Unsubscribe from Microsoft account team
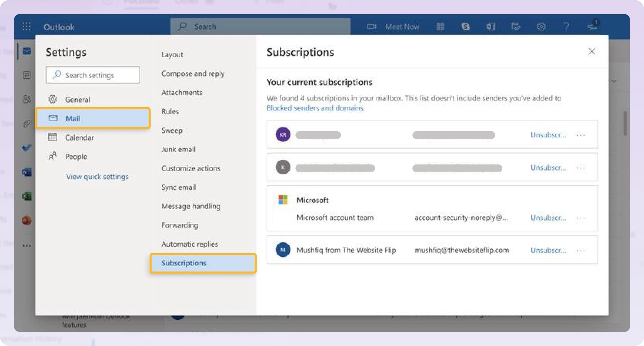This screenshot has width=644, height=346. [548, 218]
